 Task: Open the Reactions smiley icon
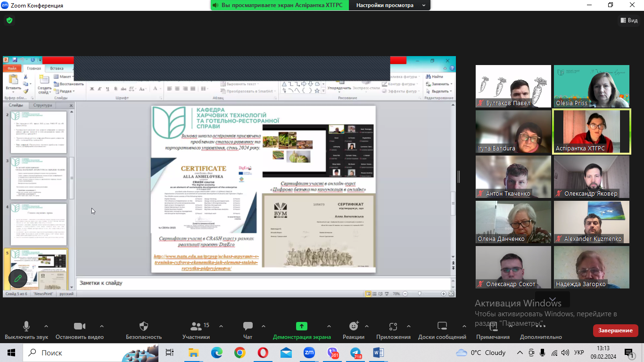point(354,326)
